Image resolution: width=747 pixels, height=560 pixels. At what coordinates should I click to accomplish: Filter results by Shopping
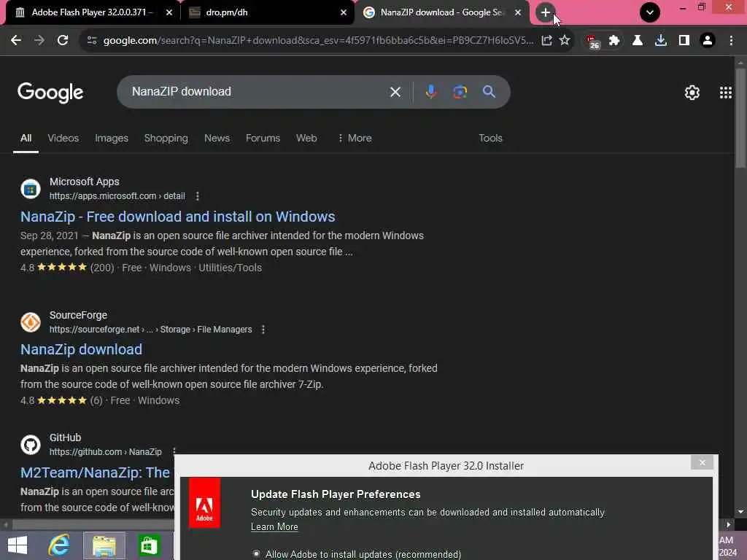(166, 138)
